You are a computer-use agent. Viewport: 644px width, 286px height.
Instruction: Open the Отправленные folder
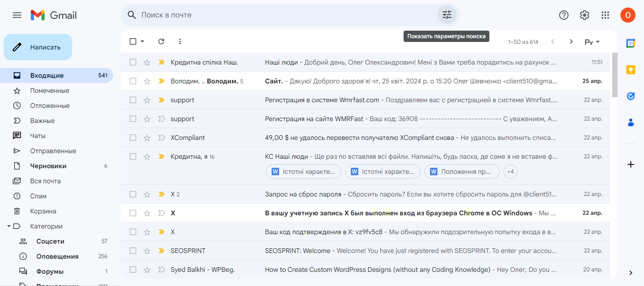[53, 151]
